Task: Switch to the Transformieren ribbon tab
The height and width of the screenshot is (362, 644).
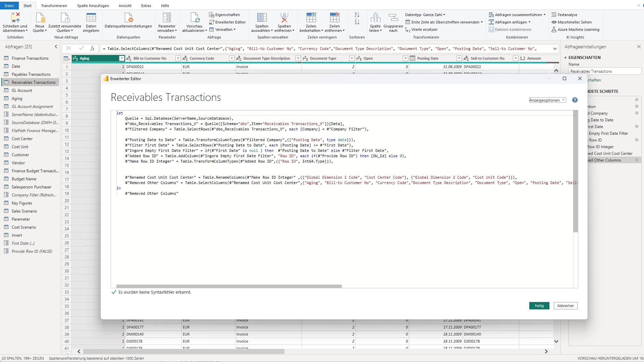Action: (x=54, y=5)
